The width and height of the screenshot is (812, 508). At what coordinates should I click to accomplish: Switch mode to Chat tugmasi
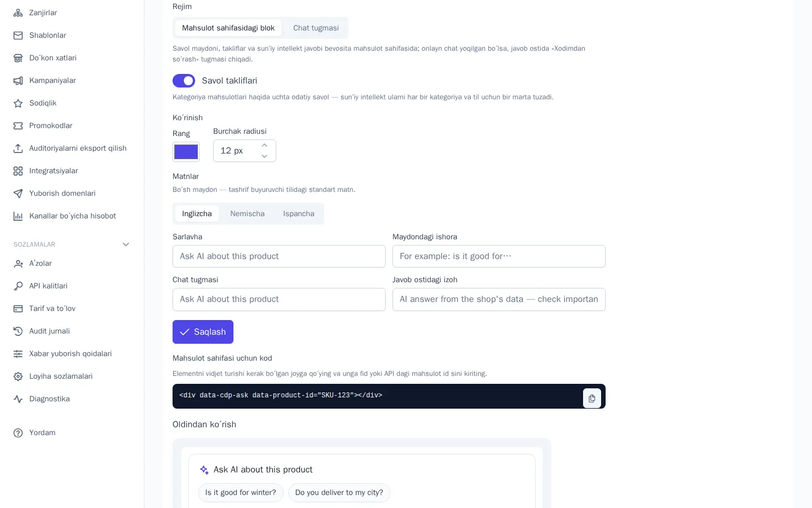tap(316, 28)
